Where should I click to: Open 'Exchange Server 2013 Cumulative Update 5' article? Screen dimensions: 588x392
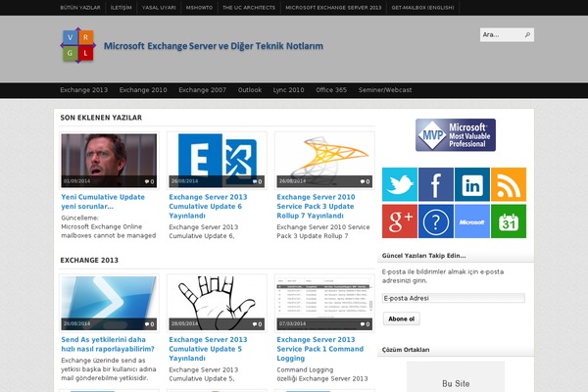point(208,349)
